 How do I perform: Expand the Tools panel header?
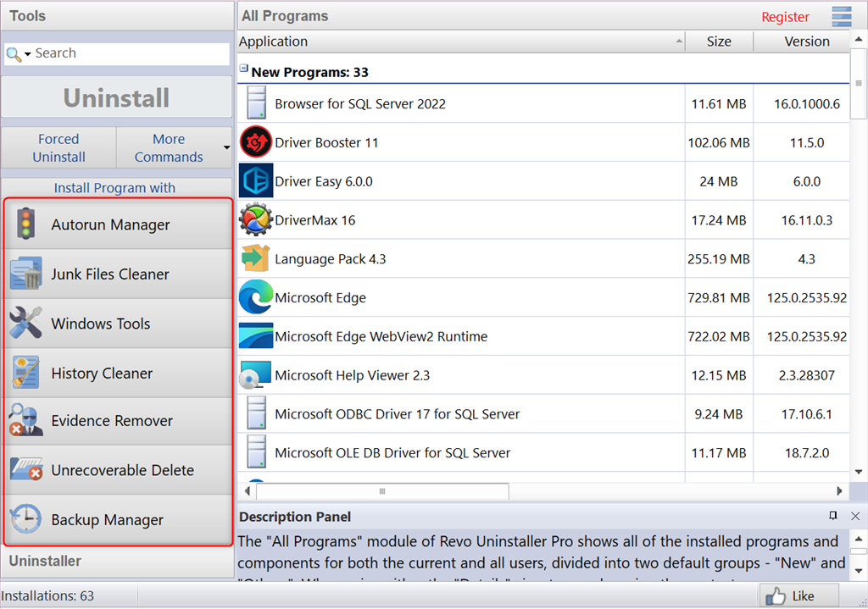(x=117, y=15)
